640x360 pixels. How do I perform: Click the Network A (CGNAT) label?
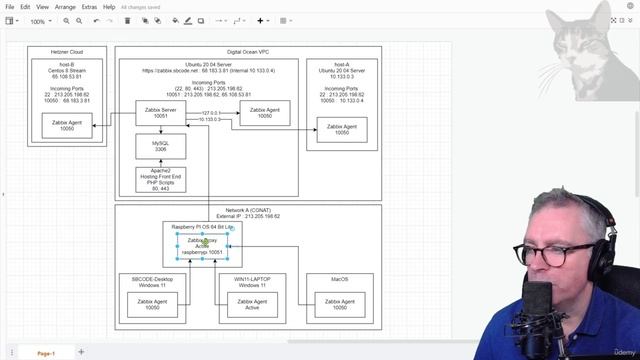[x=248, y=210]
